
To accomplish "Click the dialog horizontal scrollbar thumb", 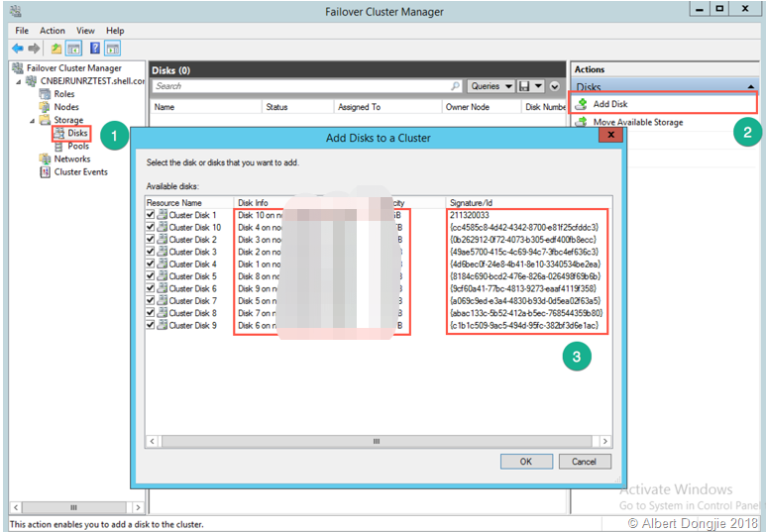I will coord(377,441).
